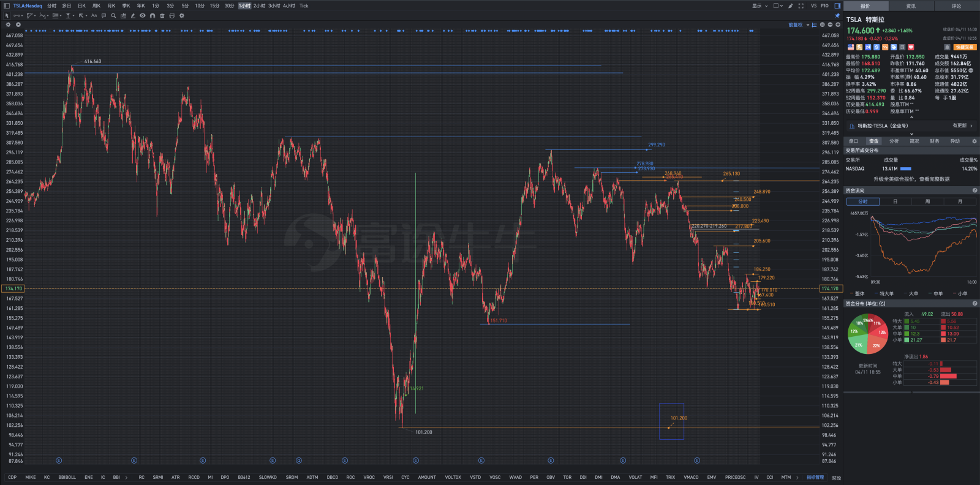The width and height of the screenshot is (980, 485).
Task: Activate the magnifier zoom tool
Action: [x=113, y=15]
